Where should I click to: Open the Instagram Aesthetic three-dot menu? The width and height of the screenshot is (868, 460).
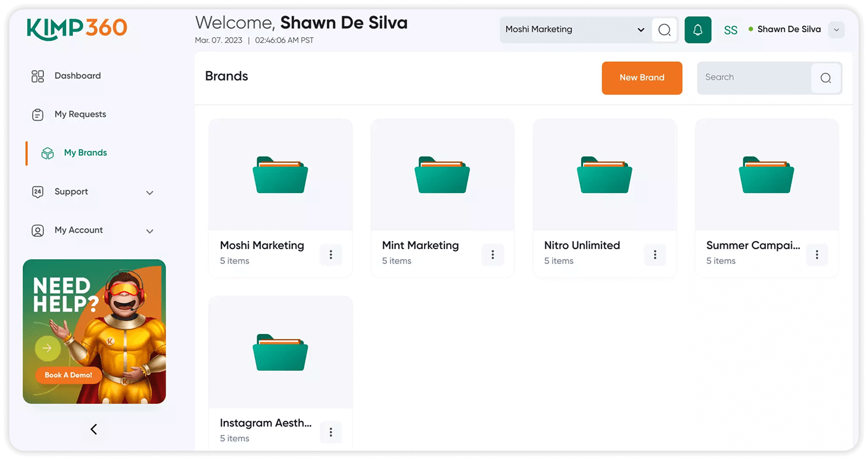331,432
